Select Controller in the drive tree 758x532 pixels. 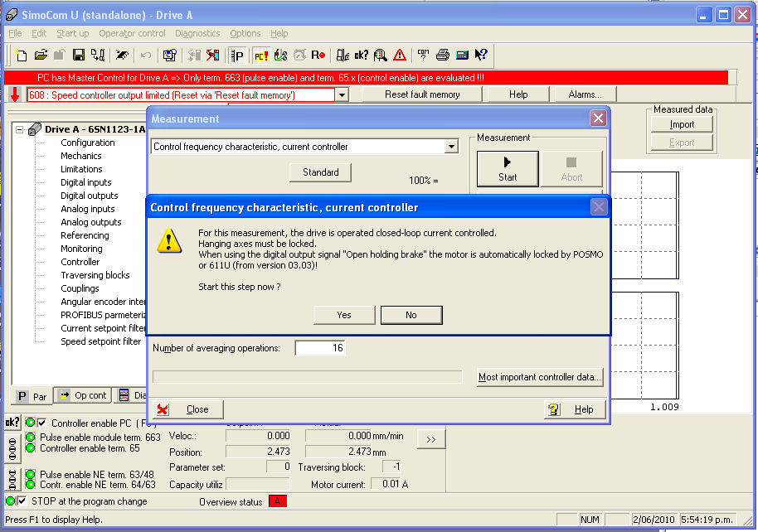80,262
